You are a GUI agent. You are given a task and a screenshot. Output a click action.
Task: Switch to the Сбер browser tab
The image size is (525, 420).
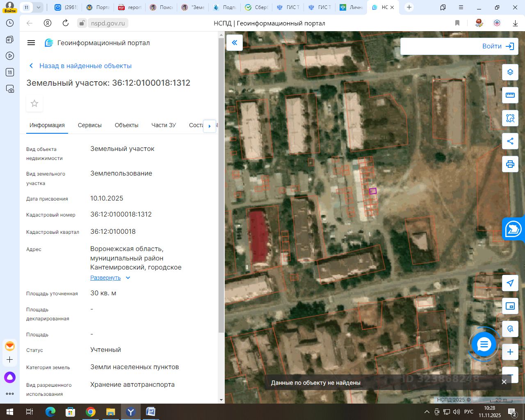pyautogui.click(x=256, y=7)
